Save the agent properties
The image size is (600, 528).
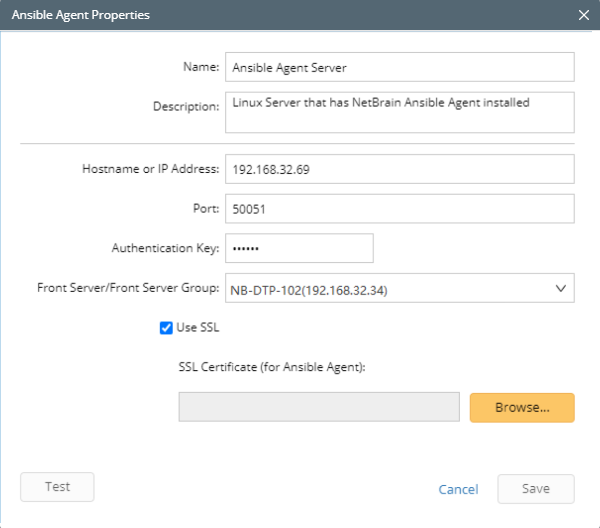click(536, 489)
